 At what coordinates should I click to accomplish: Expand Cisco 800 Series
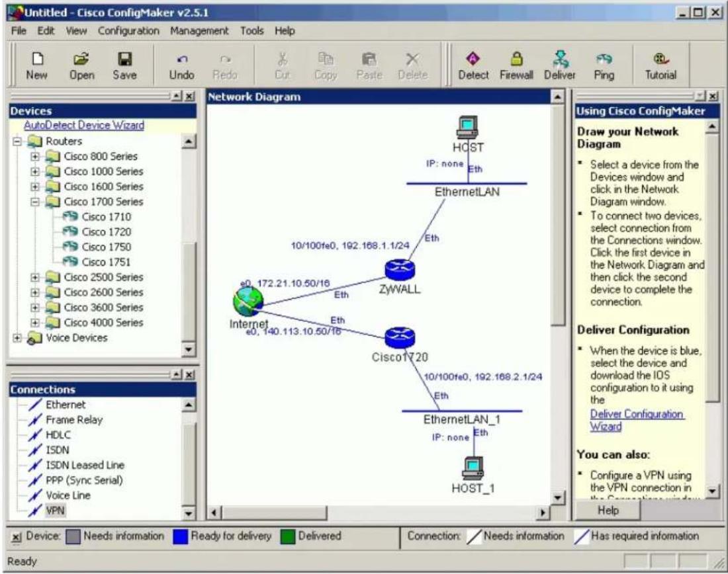point(35,156)
